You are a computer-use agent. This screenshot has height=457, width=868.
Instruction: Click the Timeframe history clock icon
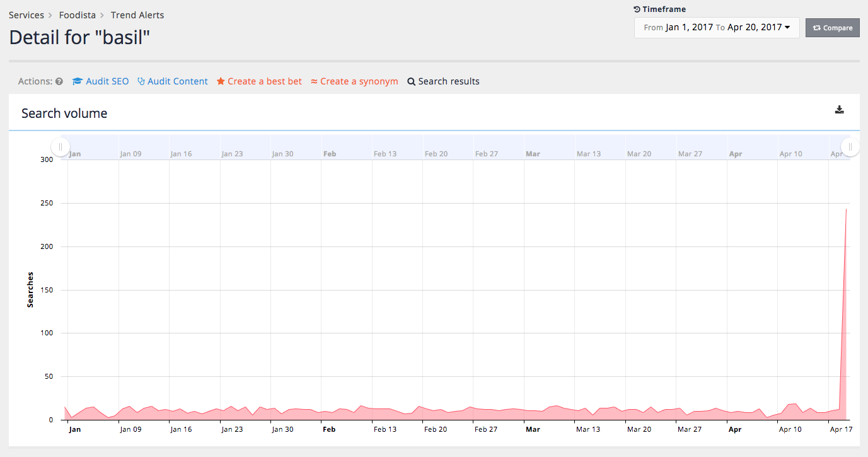[635, 9]
